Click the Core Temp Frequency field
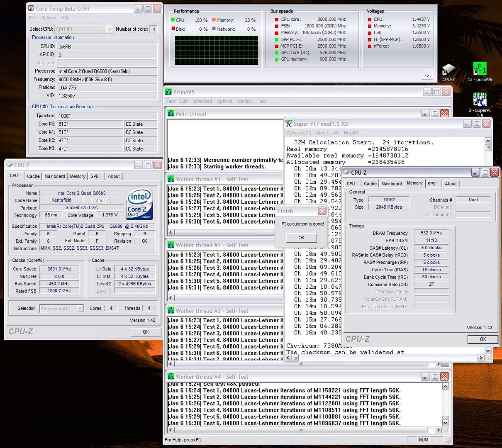 point(107,79)
